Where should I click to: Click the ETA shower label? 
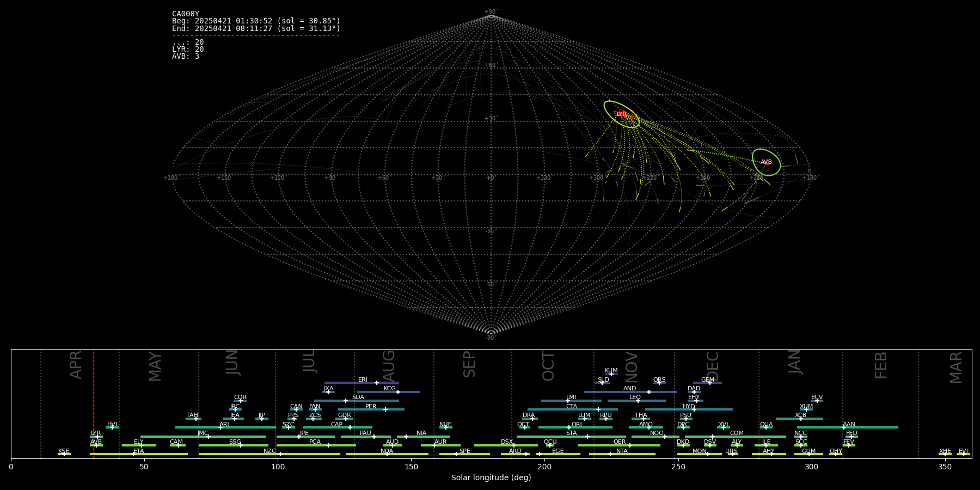click(x=139, y=451)
